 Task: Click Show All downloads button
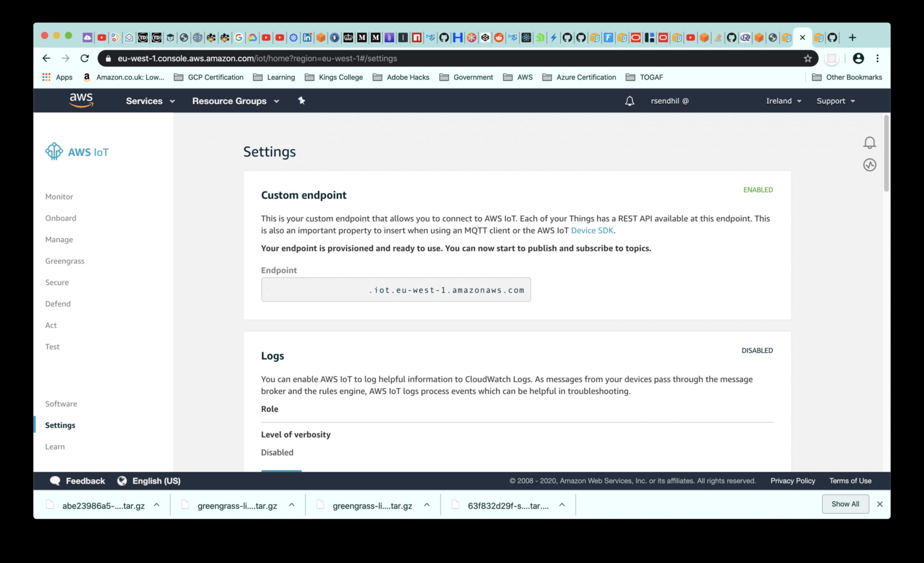[x=845, y=504]
